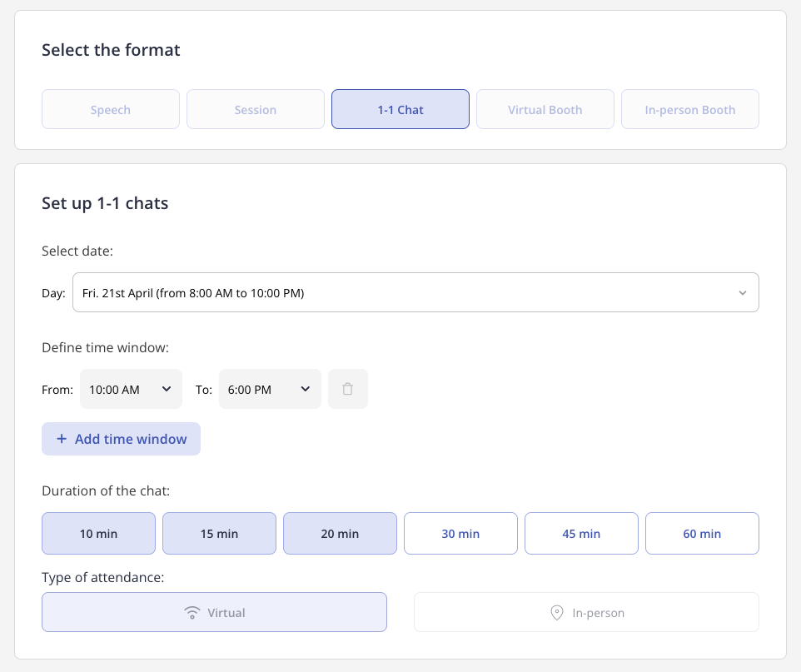
Task: Choose Virtual type of attendance
Action: pos(214,612)
